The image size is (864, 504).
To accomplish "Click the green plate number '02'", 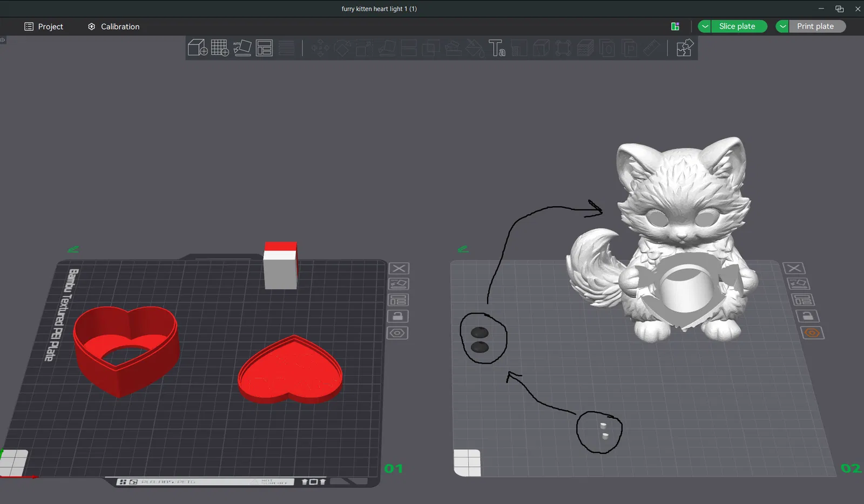I will pyautogui.click(x=850, y=468).
